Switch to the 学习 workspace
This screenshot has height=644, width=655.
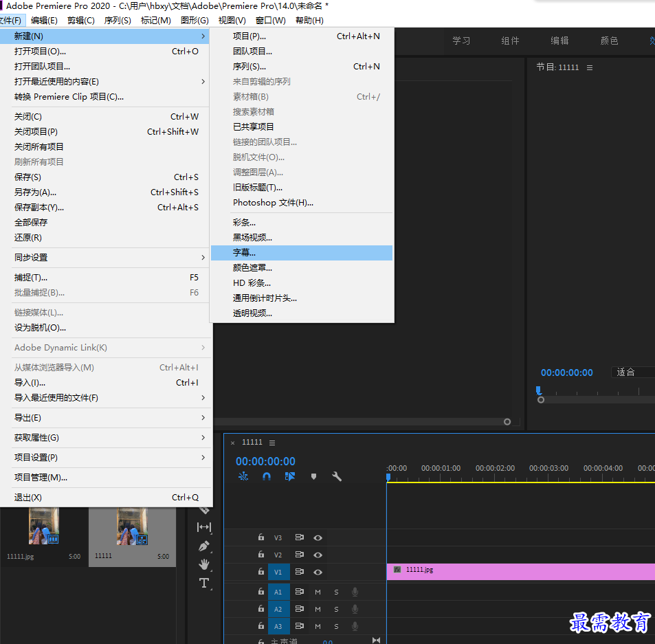point(461,41)
